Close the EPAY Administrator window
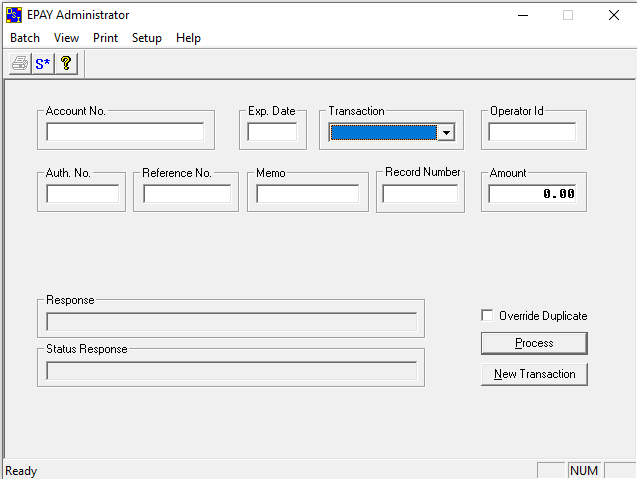This screenshot has height=479, width=637. tap(614, 15)
